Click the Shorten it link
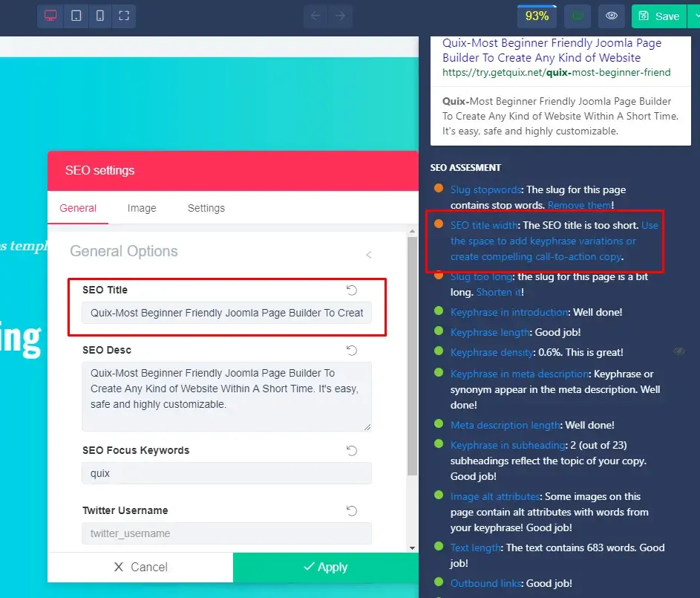Viewport: 700px width, 598px height. point(499,293)
